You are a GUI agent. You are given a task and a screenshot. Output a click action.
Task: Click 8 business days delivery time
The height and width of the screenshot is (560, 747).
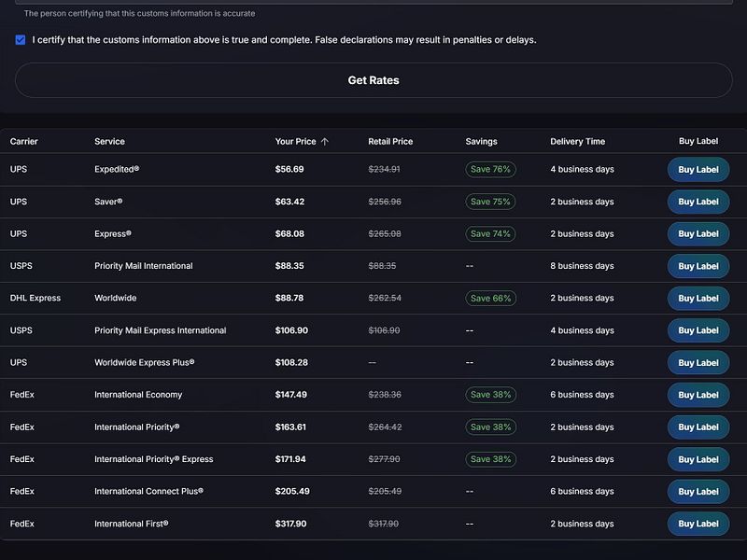(x=582, y=266)
